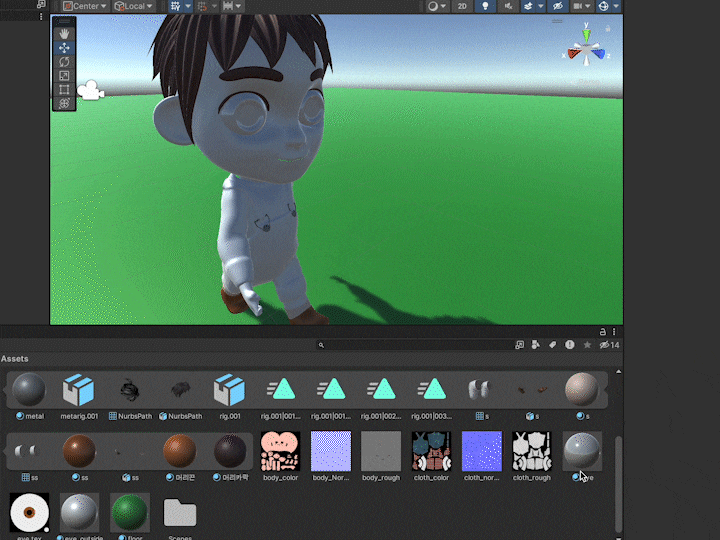Select the combined Transform tool
Screen dimensions: 720x540
point(64,103)
